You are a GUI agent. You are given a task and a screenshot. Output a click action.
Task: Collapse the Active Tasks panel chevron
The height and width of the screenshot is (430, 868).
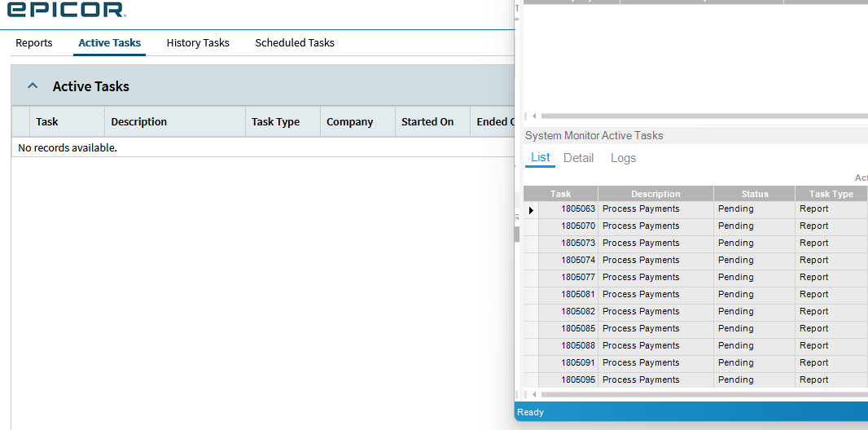pos(33,86)
